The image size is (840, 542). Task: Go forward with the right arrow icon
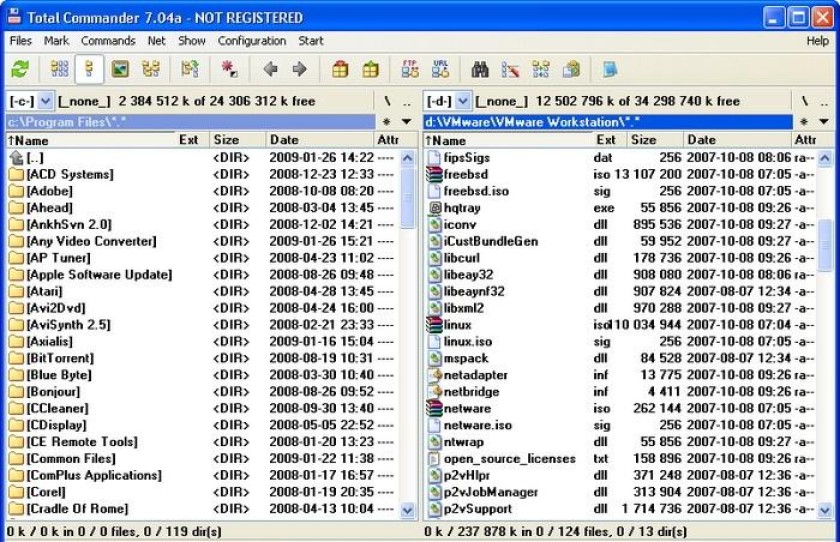coord(299,69)
